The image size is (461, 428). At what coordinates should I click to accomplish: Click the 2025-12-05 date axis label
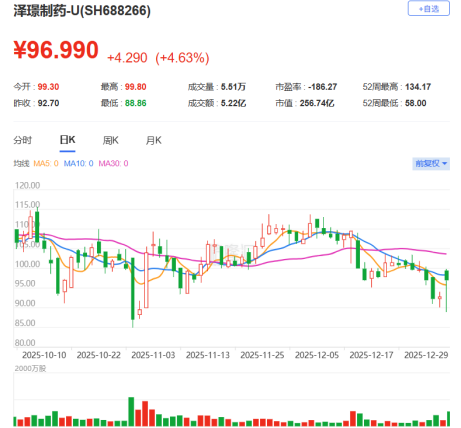coord(317,355)
